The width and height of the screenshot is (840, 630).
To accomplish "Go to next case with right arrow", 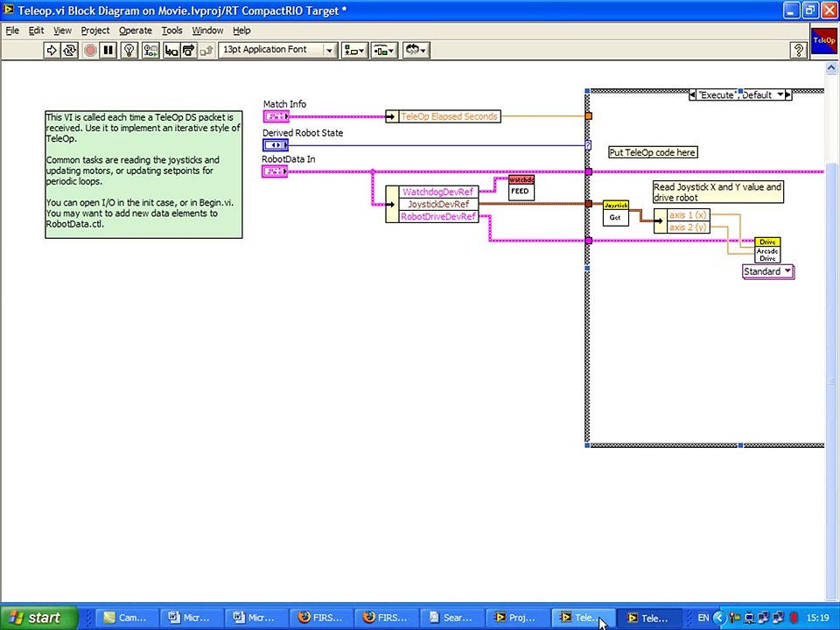I will [788, 94].
